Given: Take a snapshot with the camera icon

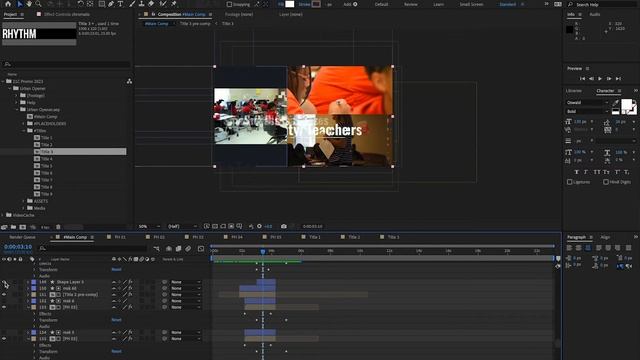Looking at the screenshot, I should click(x=284, y=226).
